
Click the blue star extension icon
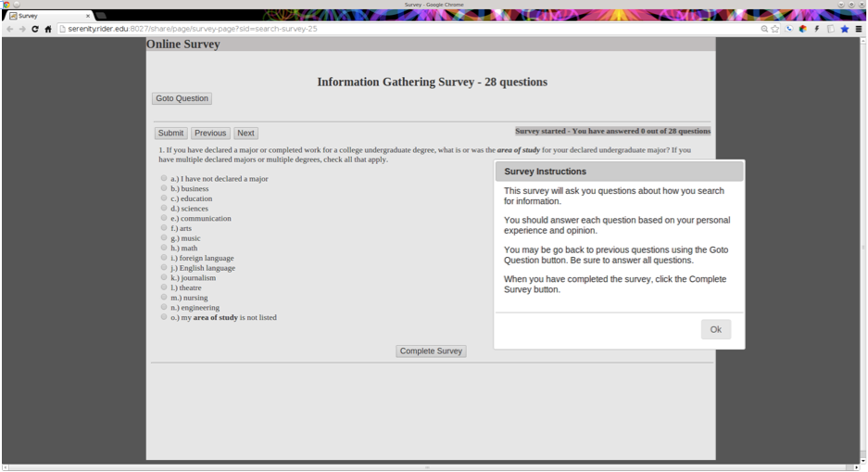pyautogui.click(x=845, y=29)
